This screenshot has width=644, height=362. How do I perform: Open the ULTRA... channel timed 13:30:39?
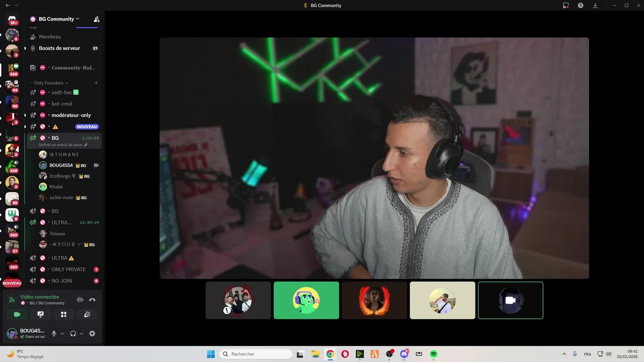(64, 222)
